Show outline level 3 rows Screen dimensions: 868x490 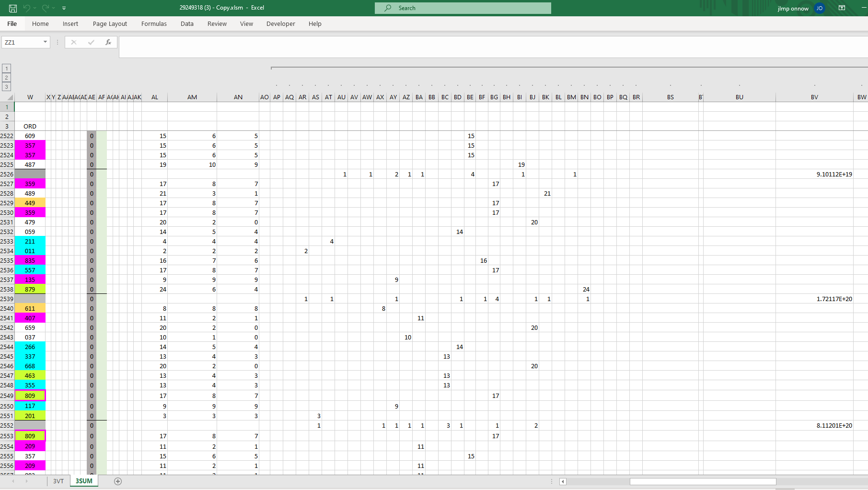click(6, 87)
